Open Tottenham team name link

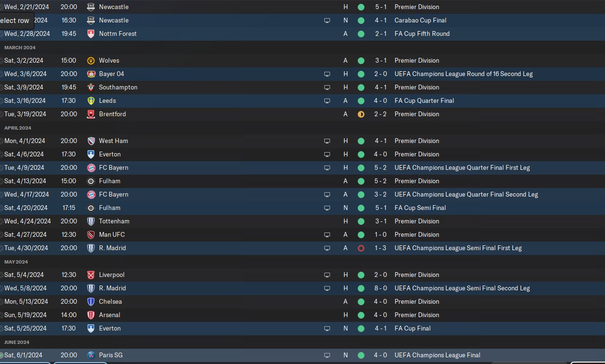(114, 221)
